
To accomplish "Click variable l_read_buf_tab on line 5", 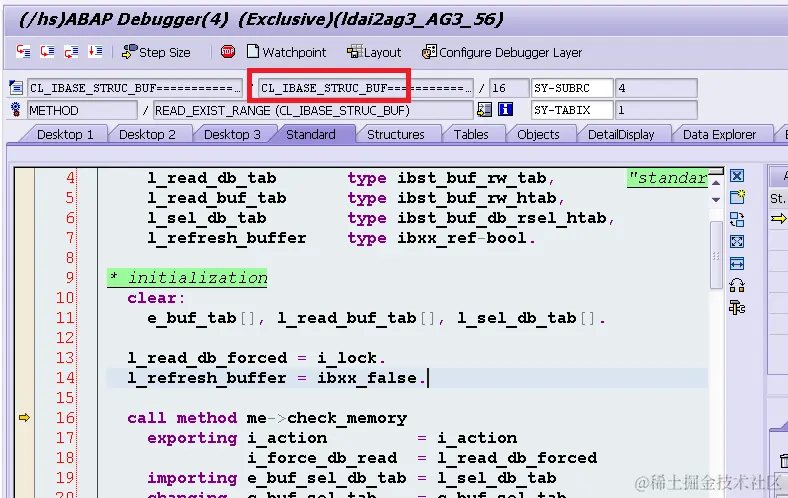I will coord(217,198).
